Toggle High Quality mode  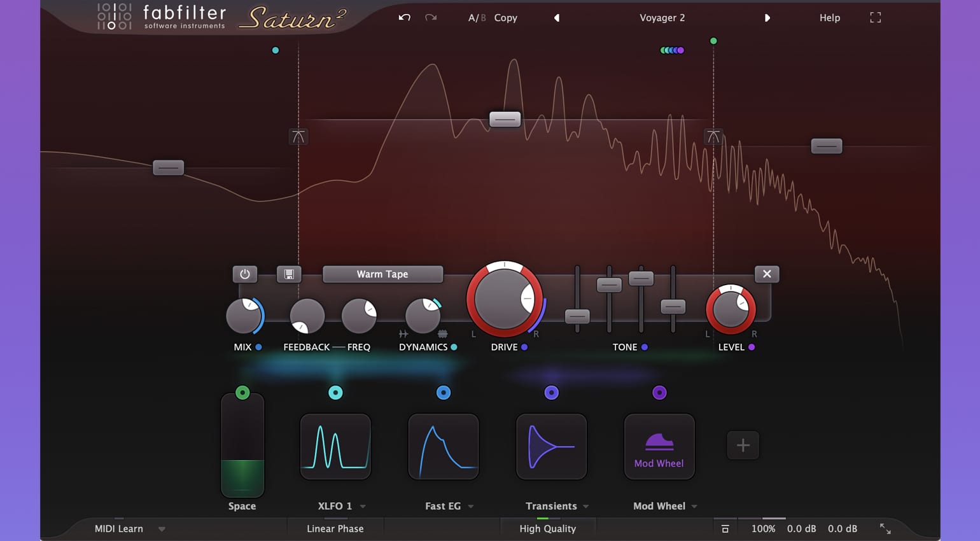click(547, 529)
